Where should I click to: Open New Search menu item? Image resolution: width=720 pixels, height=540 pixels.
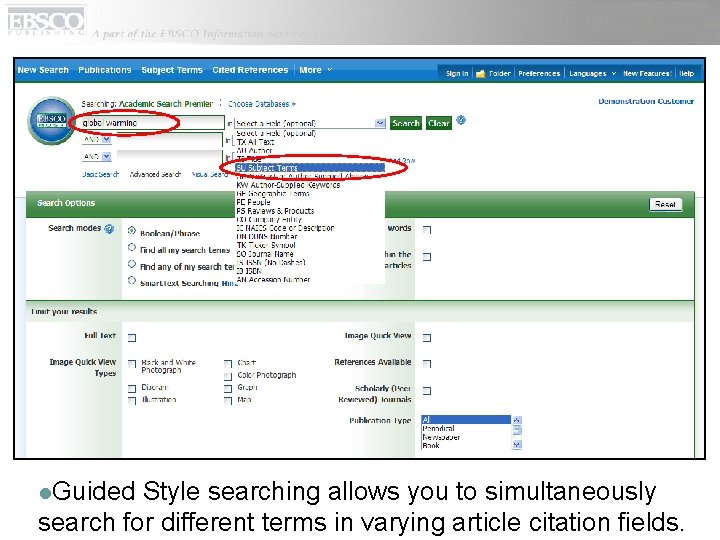[x=43, y=70]
